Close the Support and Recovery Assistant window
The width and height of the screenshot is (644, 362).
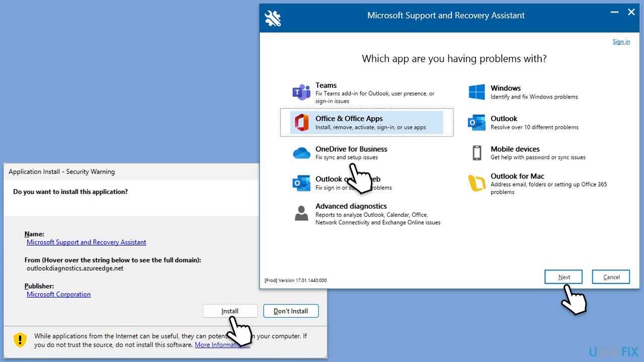631,12
